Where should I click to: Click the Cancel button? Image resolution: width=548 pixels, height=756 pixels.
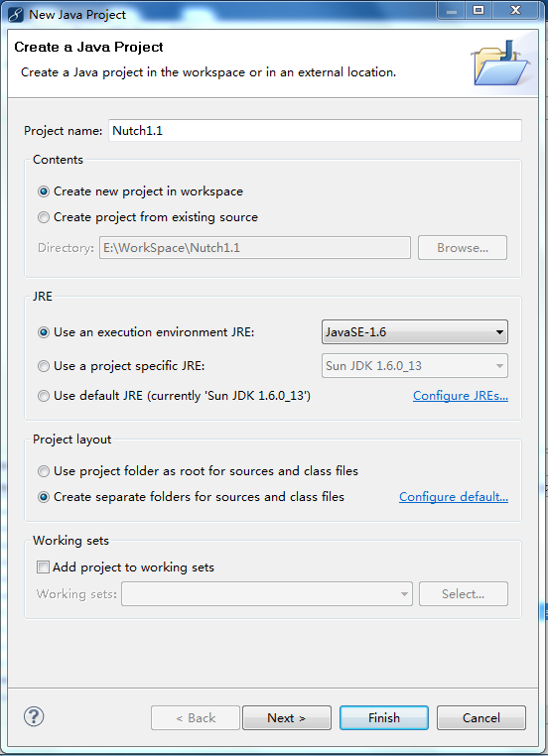tap(480, 718)
